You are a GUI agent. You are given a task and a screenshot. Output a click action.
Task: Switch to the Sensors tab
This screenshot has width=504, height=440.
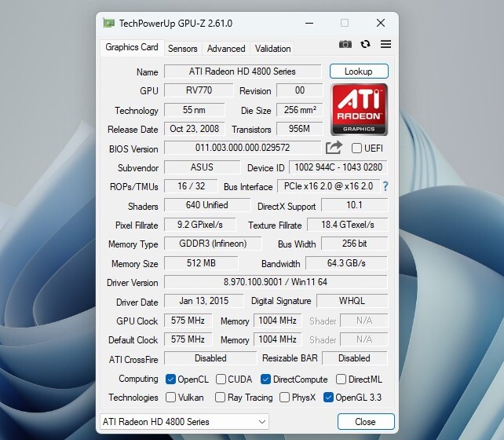[183, 49]
